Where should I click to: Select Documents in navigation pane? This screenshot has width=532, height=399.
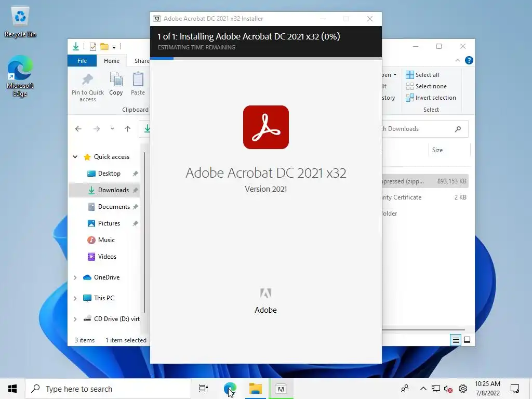tap(104, 207)
